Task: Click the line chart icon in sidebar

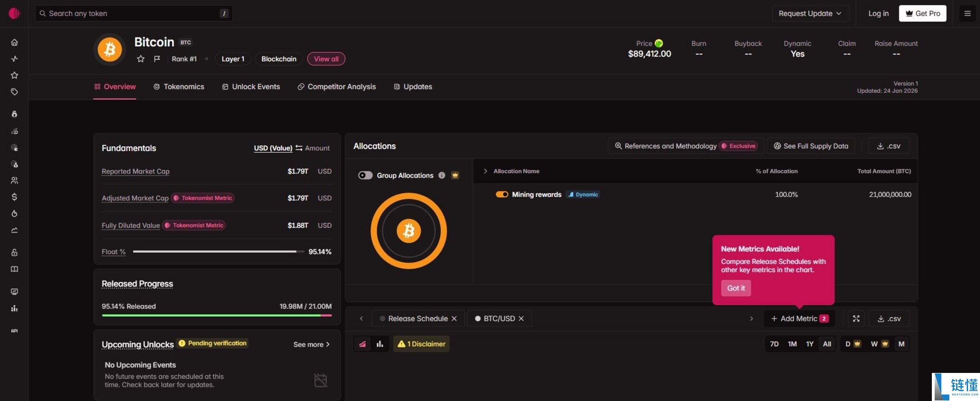Action: coord(14,230)
